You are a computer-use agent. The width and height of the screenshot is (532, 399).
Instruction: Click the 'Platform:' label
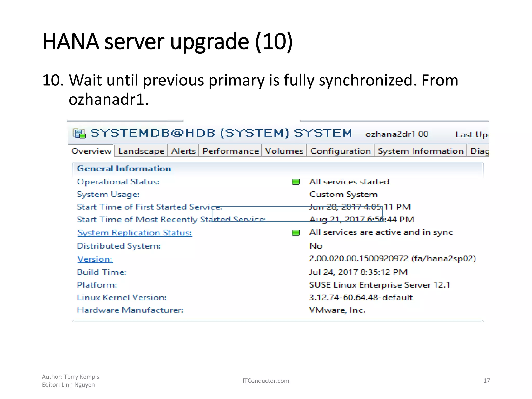(97, 285)
